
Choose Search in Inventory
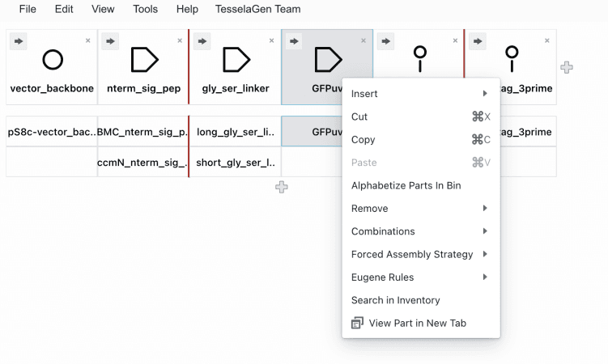[x=421, y=300]
